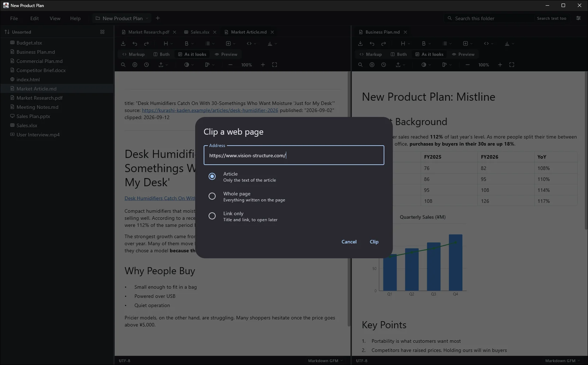Select the Whole page radio option
The height and width of the screenshot is (365, 588).
tap(212, 196)
